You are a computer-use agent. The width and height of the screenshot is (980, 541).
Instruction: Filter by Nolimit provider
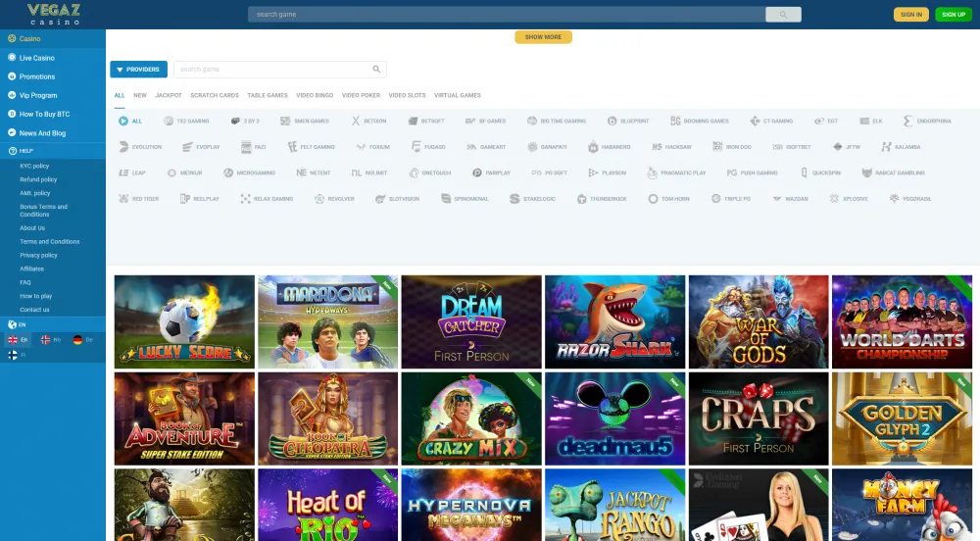click(369, 173)
